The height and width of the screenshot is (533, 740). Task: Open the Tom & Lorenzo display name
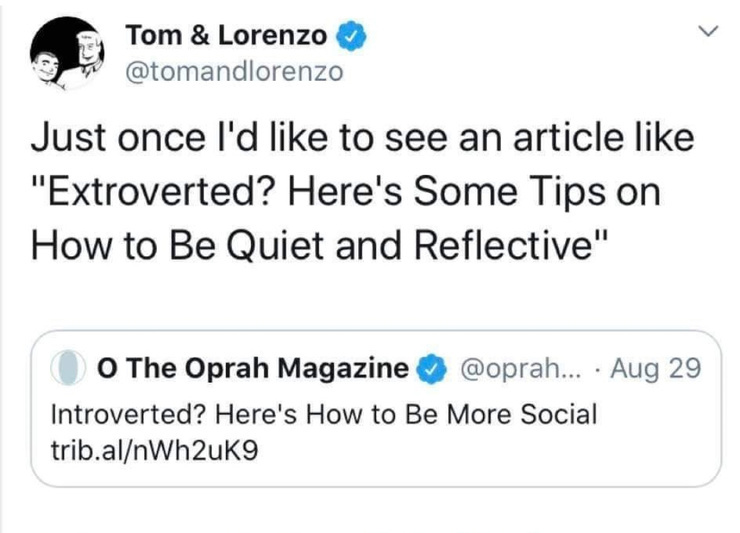(x=226, y=37)
